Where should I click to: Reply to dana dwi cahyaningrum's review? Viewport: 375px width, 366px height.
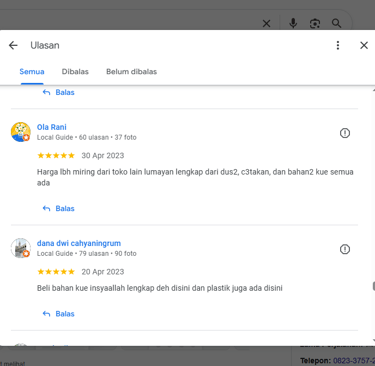(x=59, y=314)
